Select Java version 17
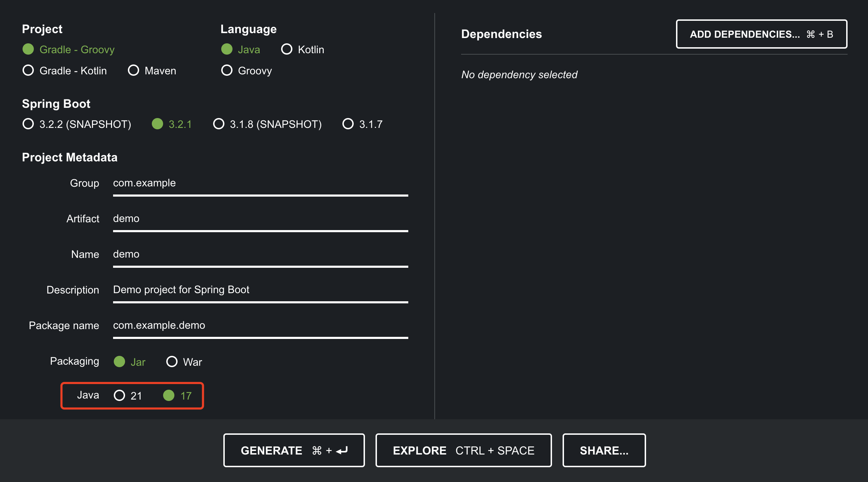Viewport: 868px width, 482px height. [x=169, y=396]
